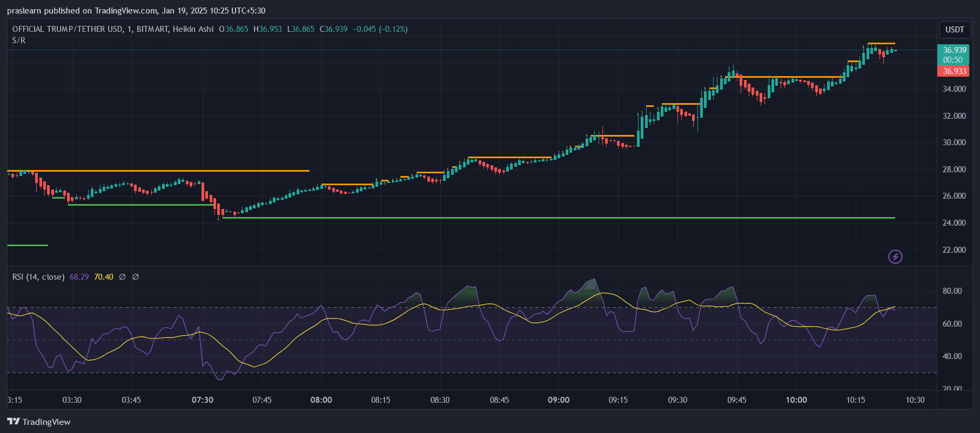Click the 07:30 time axis label
Screen dimensions: 980x433
(203, 400)
